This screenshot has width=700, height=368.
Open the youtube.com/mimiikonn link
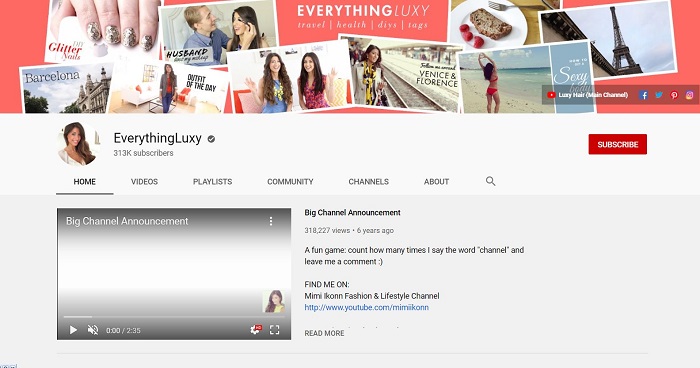[367, 307]
